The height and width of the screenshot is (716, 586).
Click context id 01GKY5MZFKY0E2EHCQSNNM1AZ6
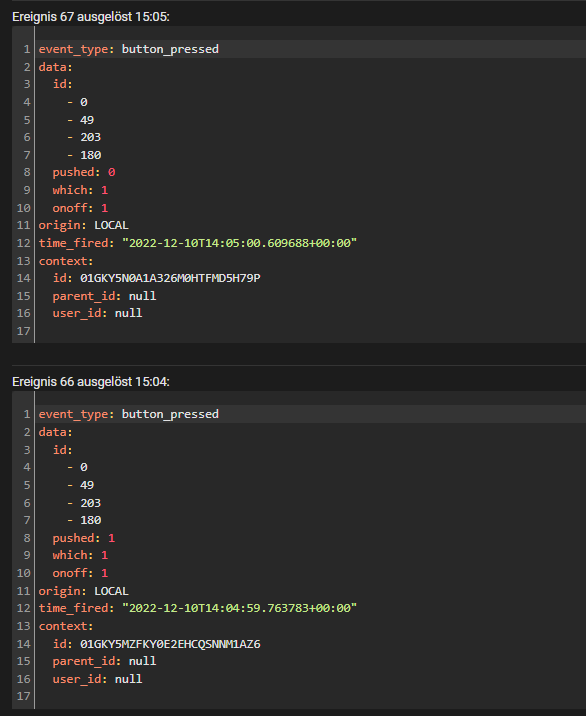click(170, 644)
